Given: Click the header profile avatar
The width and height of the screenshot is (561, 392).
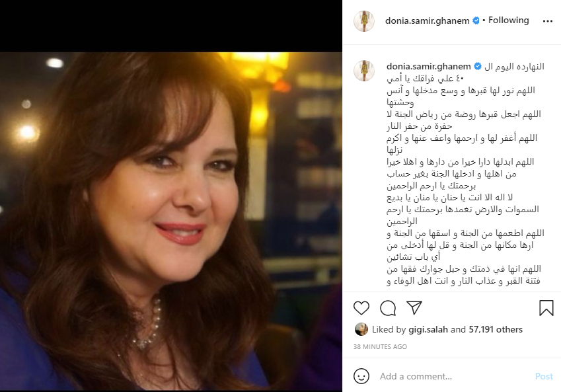Looking at the screenshot, I should [364, 21].
